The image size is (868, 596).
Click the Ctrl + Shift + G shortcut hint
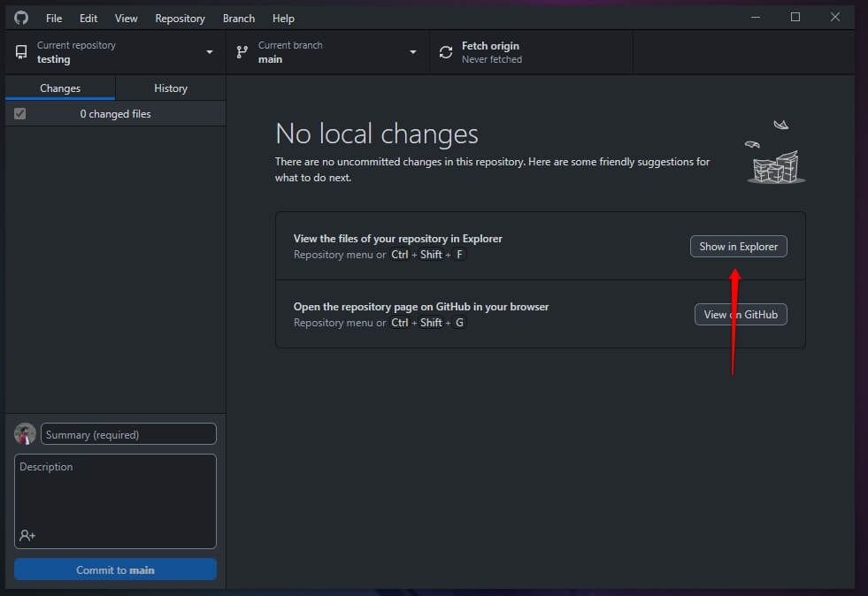[427, 323]
